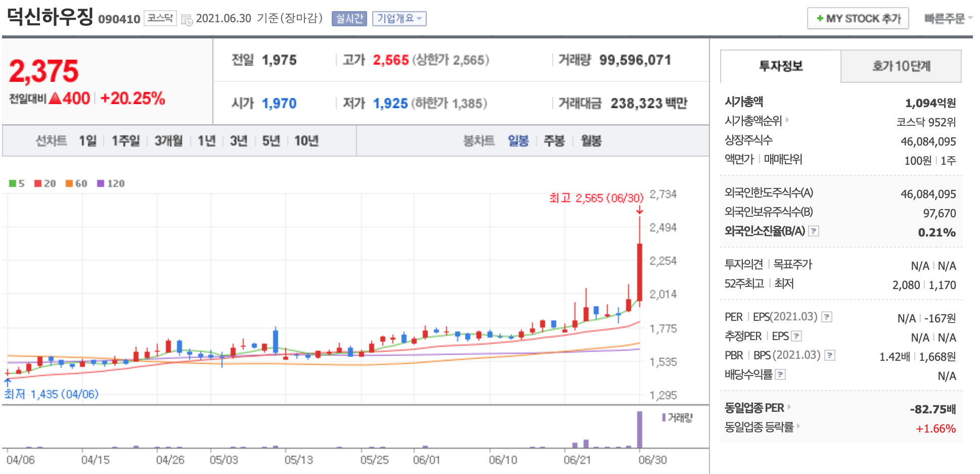Viewport: 980px width, 474px height.
Task: Select the 10년 line chart period
Action: (x=306, y=141)
